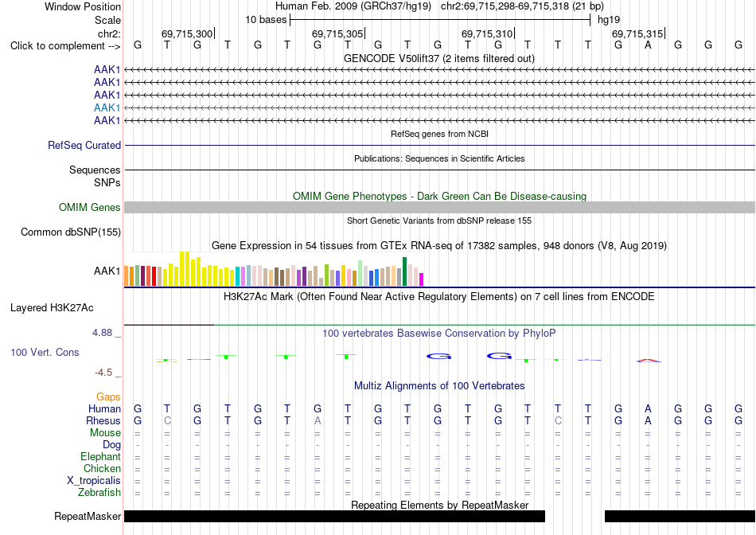
Task: Click the 'Click to complement -->' label
Action: (65, 46)
